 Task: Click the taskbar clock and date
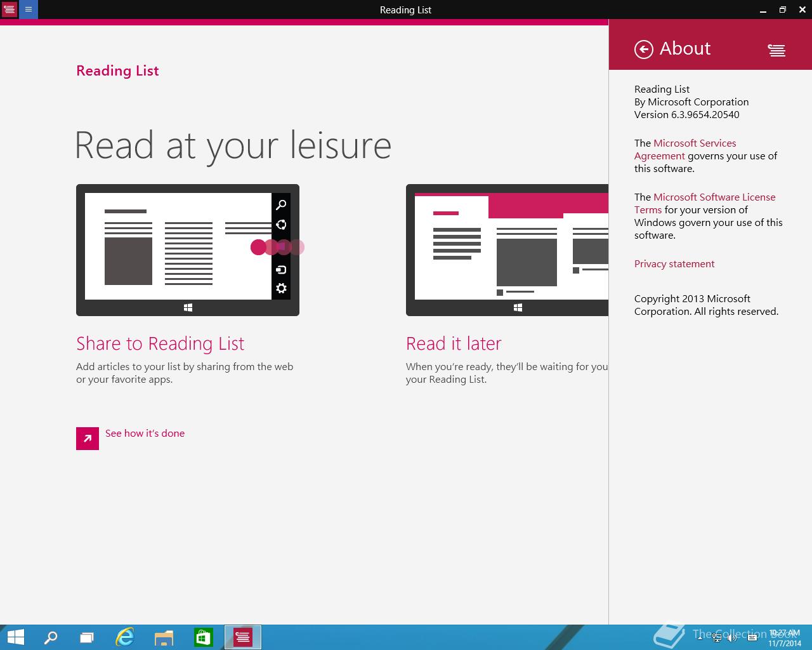[x=785, y=638]
